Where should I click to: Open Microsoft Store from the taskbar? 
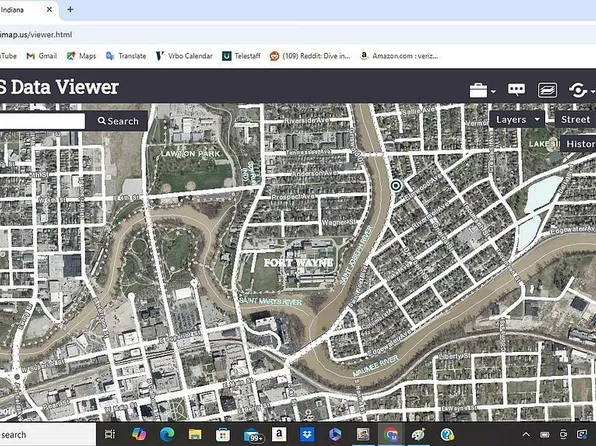223,434
